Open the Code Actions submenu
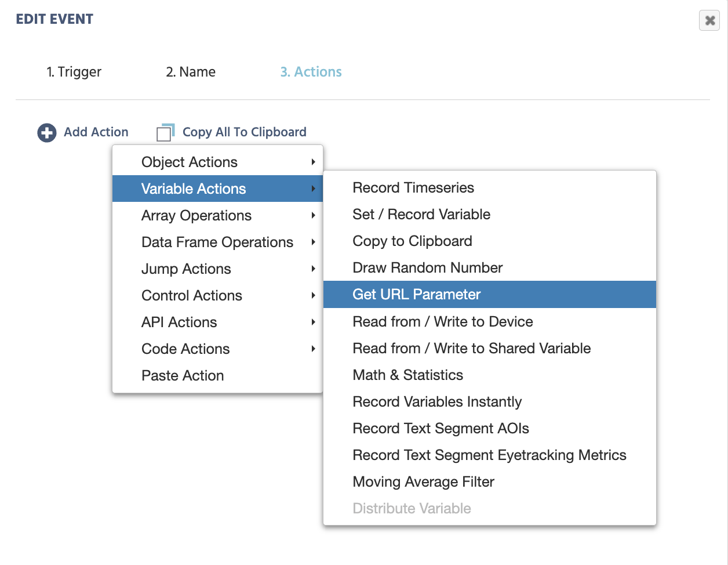The image size is (728, 565). point(217,349)
